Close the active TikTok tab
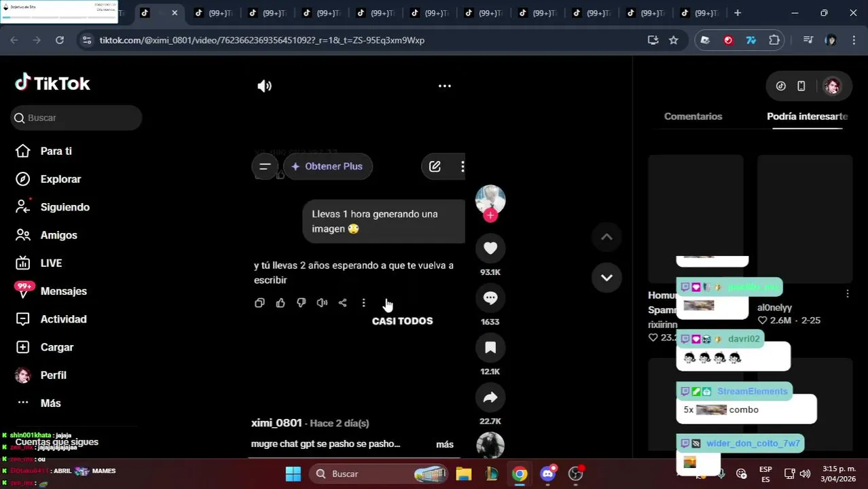The image size is (868, 489). click(x=175, y=13)
